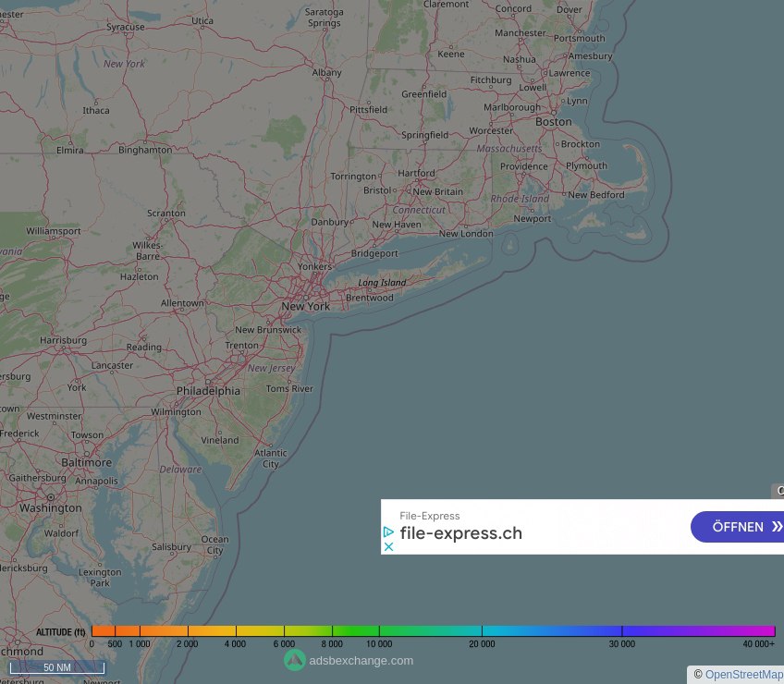Click the Allentown label on the map
The width and height of the screenshot is (784, 684).
(182, 303)
